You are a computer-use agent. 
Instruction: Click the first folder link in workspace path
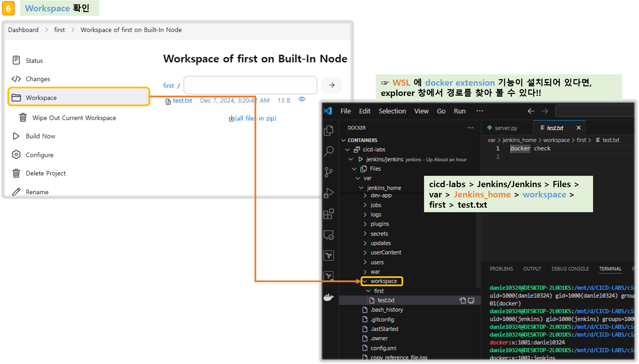click(168, 86)
